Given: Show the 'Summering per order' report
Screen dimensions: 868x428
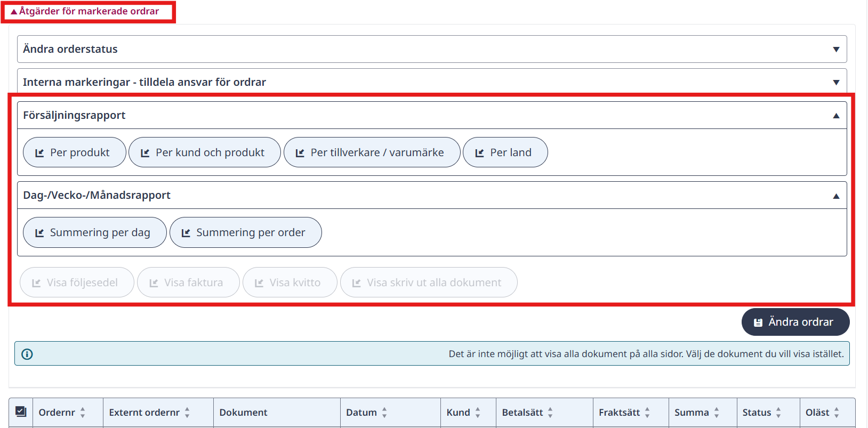Looking at the screenshot, I should pos(246,232).
